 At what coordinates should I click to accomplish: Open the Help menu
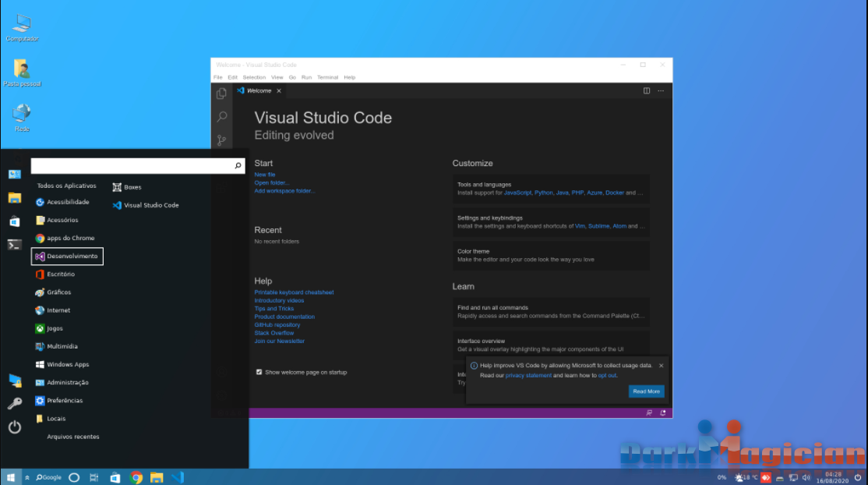point(349,78)
